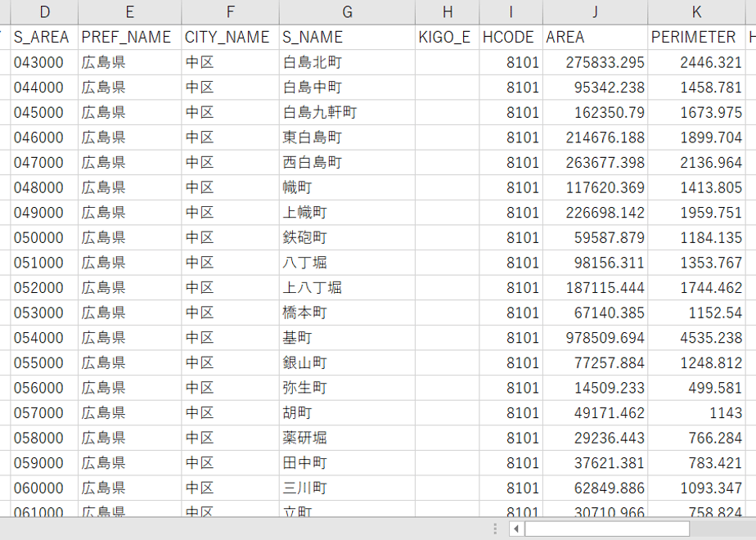Select PERIMETER value 1152.54

pos(697,313)
